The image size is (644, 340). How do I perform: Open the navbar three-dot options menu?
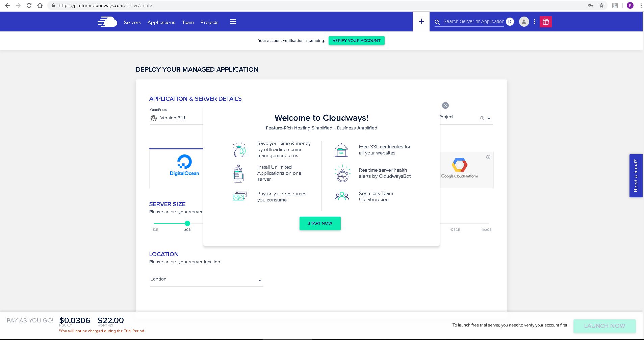click(x=535, y=22)
